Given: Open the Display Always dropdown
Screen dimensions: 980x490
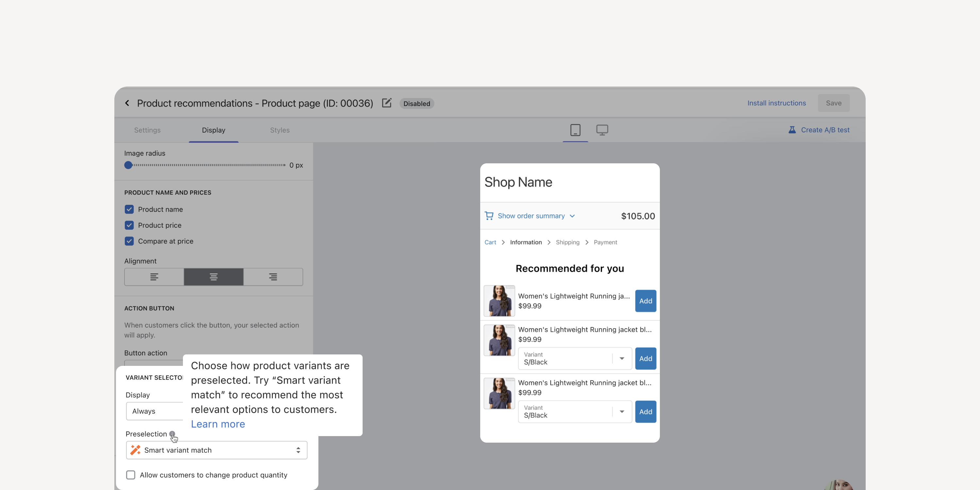Looking at the screenshot, I should [155, 411].
